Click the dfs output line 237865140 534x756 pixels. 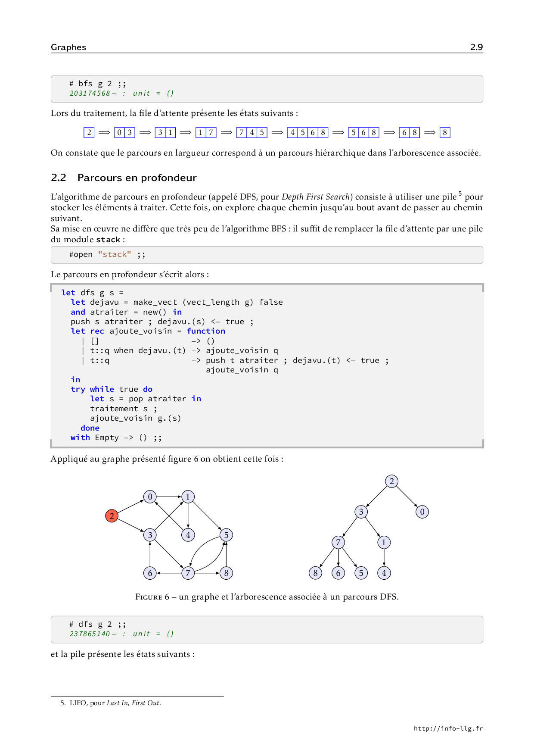90,634
